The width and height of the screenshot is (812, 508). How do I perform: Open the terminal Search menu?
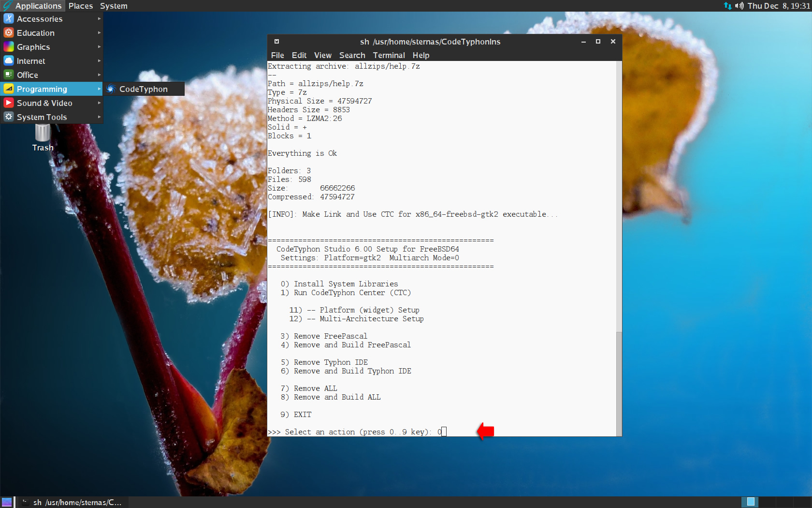(352, 55)
